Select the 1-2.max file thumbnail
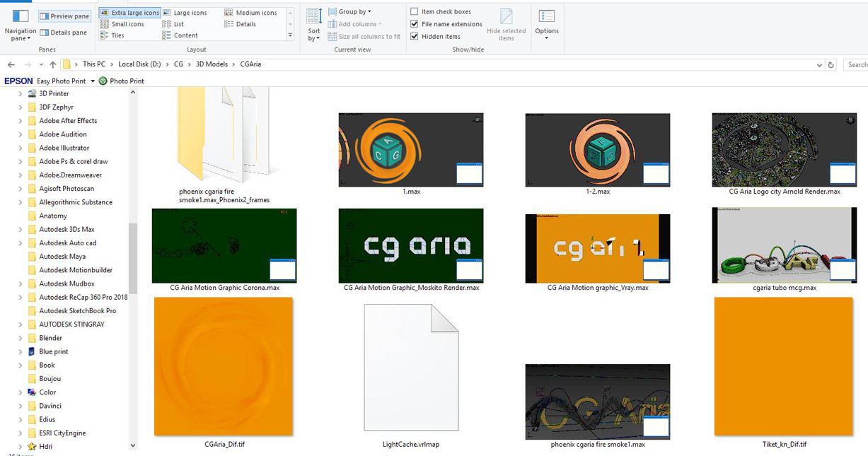The width and height of the screenshot is (868, 456). tap(598, 150)
